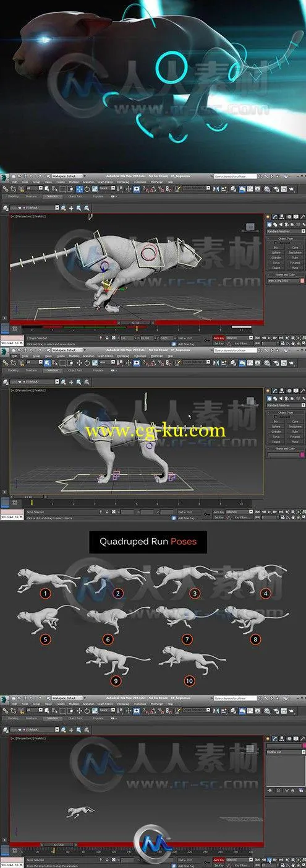Toggle Set Key mode in bottom 10_begin window
The height and width of the screenshot is (868, 306).
click(x=219, y=866)
